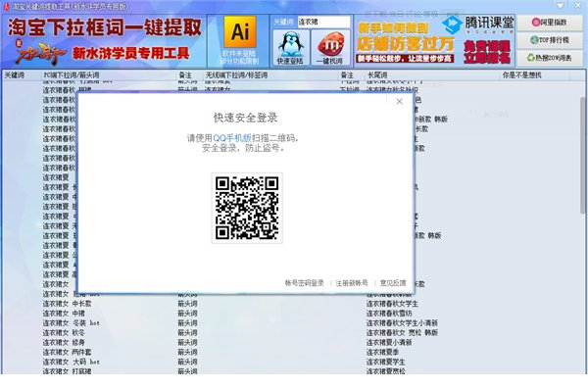The image size is (588, 389).
Task: Click the 长尾词 column header
Action: click(x=433, y=75)
